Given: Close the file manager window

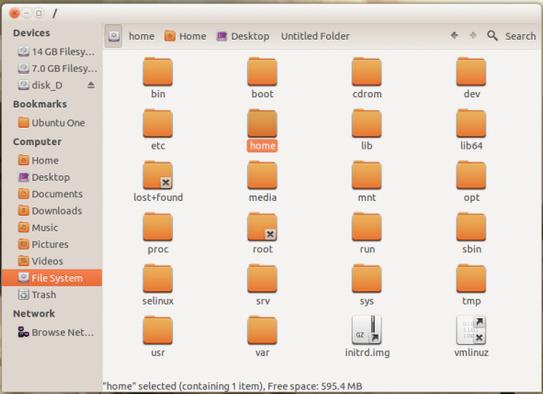Looking at the screenshot, I should coord(15,14).
